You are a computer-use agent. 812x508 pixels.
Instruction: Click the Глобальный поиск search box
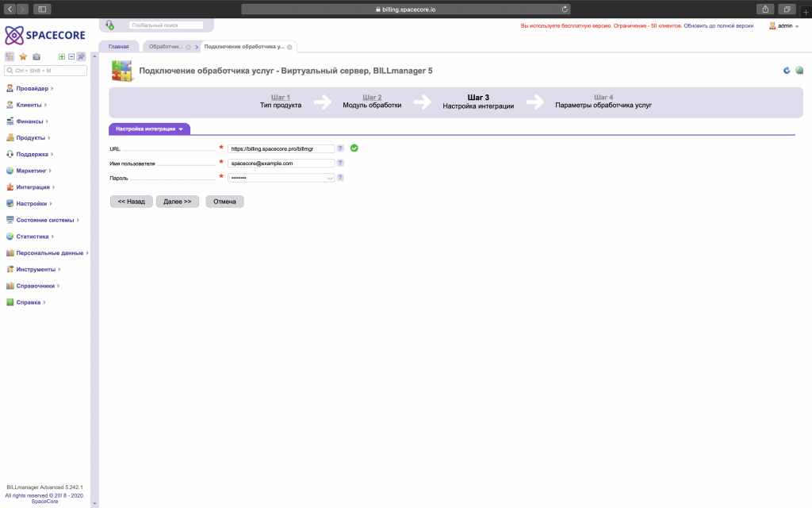coord(167,25)
